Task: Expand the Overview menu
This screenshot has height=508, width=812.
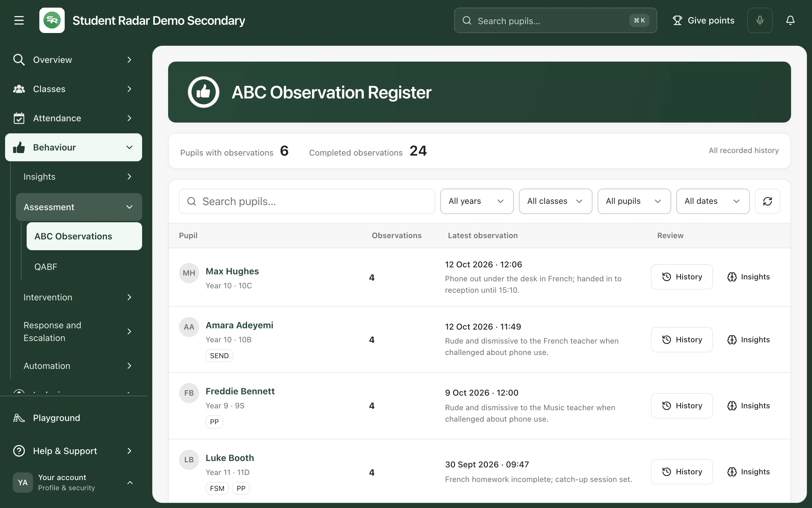Action: 129,59
